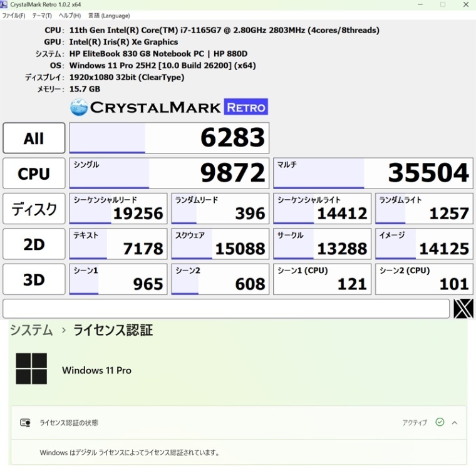Click the All total score 6283
Viewport: 476px width, 476px height.
tap(169, 138)
